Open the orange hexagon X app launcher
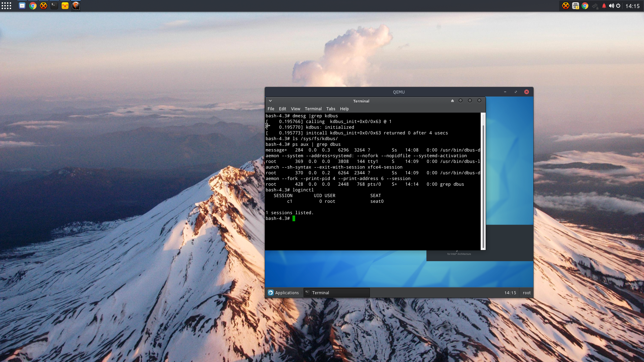The image size is (644, 362). pyautogui.click(x=44, y=6)
